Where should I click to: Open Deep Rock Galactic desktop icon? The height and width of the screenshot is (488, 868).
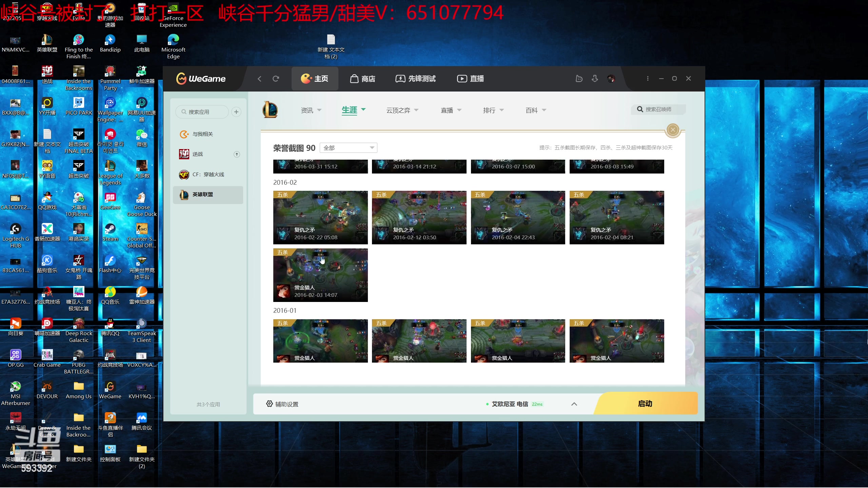point(79,330)
